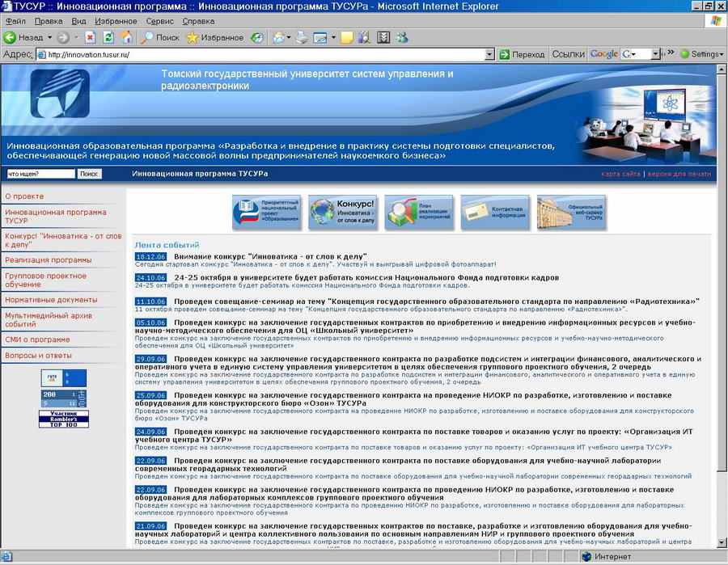Image resolution: width=728 pixels, height=565 pixels.
Task: Open 'карта сайта' link
Action: pos(620,174)
